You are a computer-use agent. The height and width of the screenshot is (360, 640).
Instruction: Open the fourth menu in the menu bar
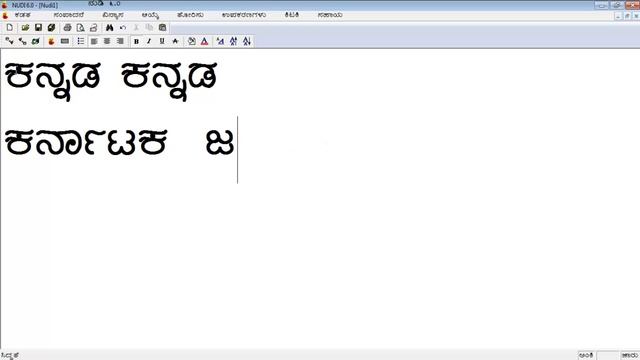pyautogui.click(x=150, y=15)
